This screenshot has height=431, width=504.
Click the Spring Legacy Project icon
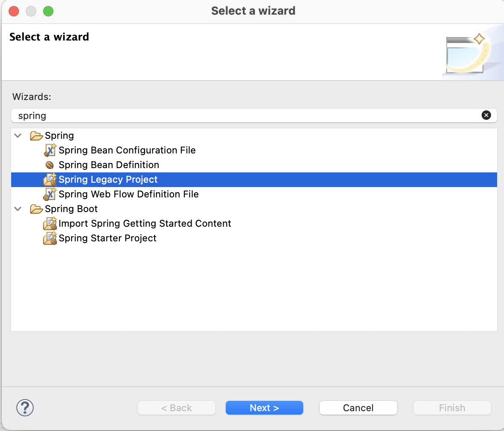50,179
